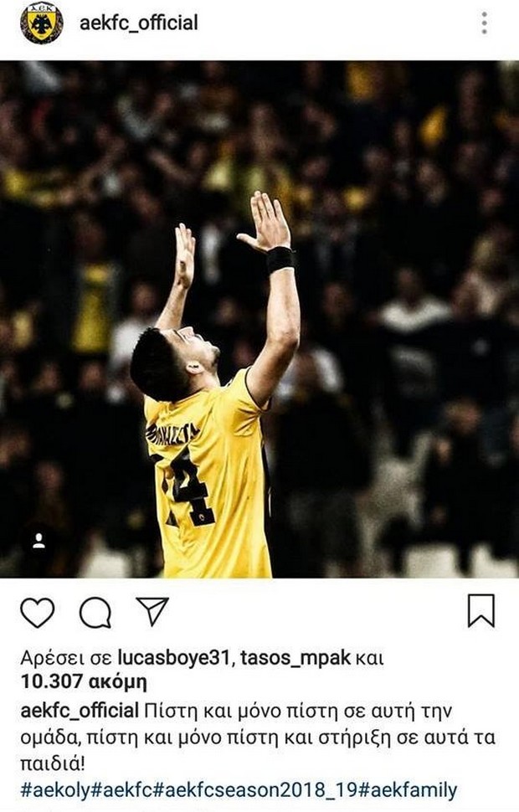Share the post via paper plane icon

click(x=152, y=611)
